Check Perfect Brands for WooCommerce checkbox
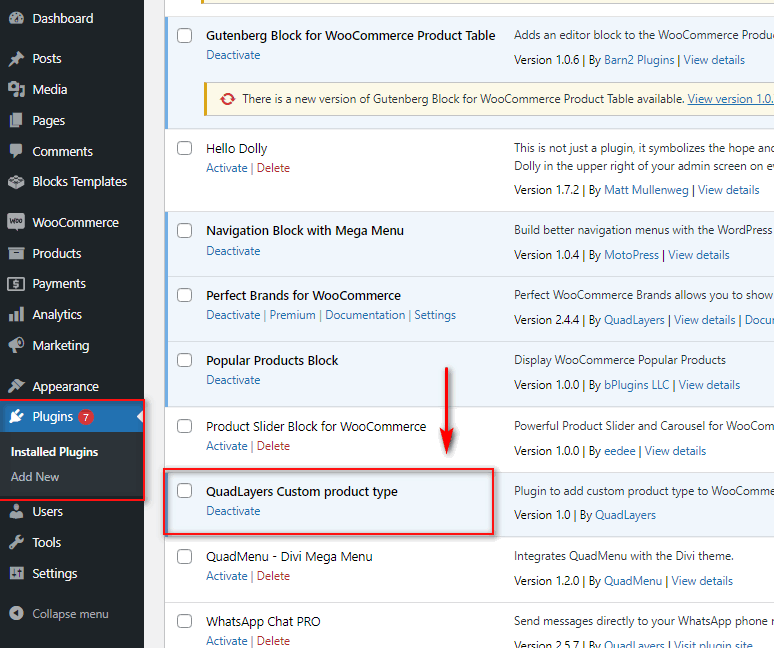 (x=185, y=295)
